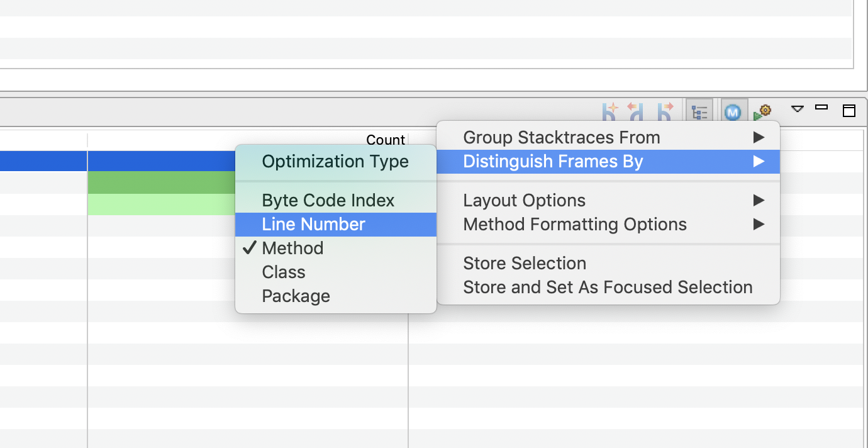Click the gear with green arrow icon
868x448 pixels.
click(762, 112)
